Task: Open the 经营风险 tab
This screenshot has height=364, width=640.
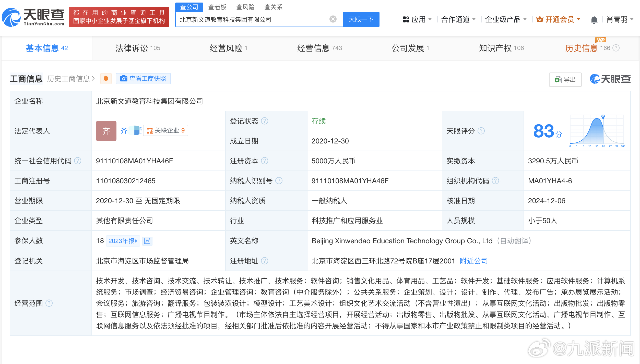Action: (x=228, y=48)
